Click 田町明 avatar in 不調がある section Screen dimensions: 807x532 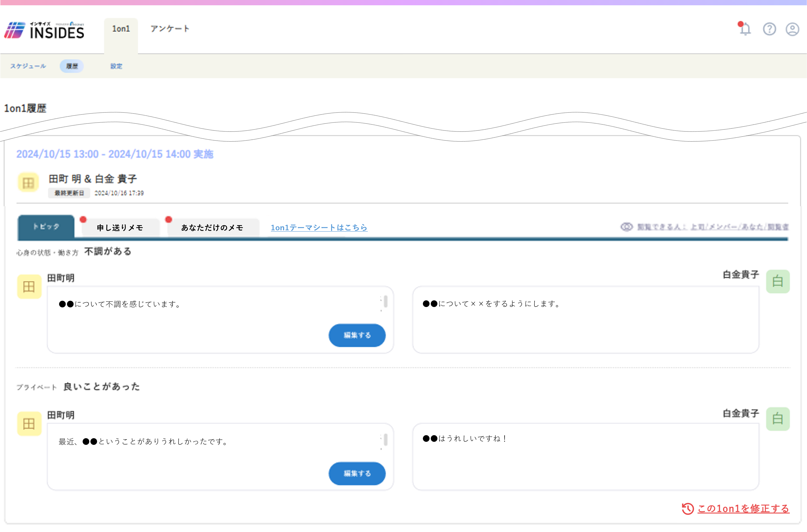point(29,286)
